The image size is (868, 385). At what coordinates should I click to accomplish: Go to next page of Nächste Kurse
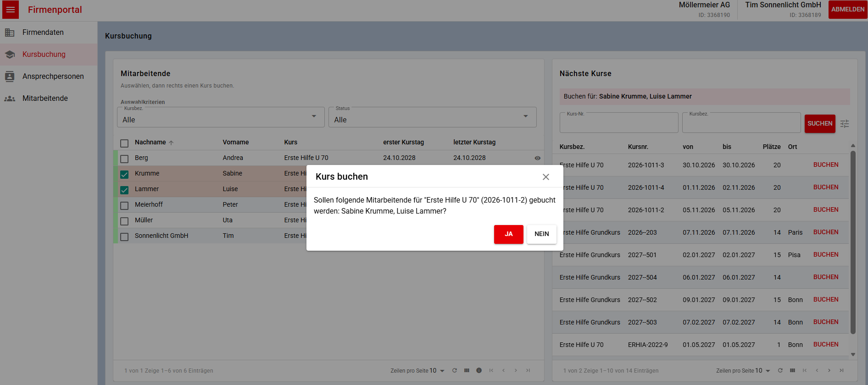point(829,370)
